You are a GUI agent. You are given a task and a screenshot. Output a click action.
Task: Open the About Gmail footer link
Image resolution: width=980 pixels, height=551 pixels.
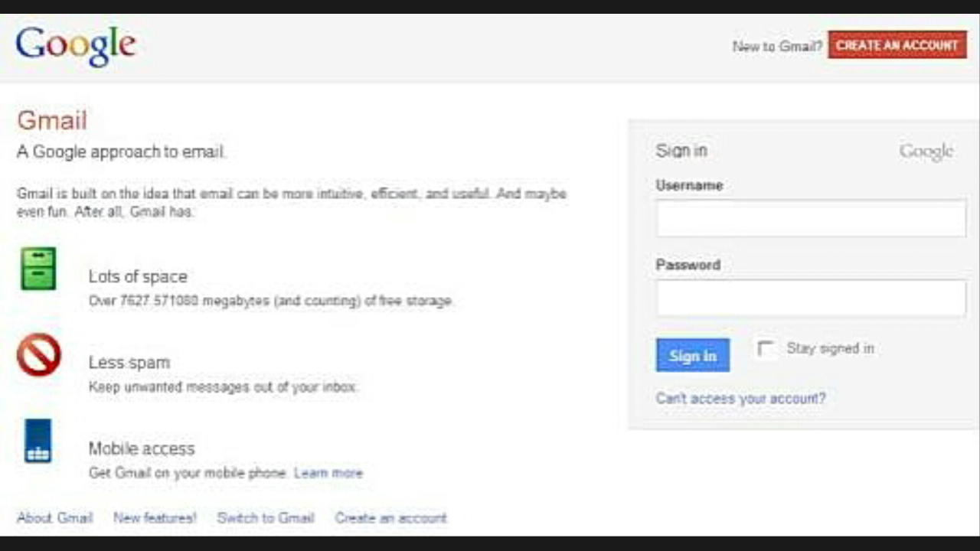(54, 518)
